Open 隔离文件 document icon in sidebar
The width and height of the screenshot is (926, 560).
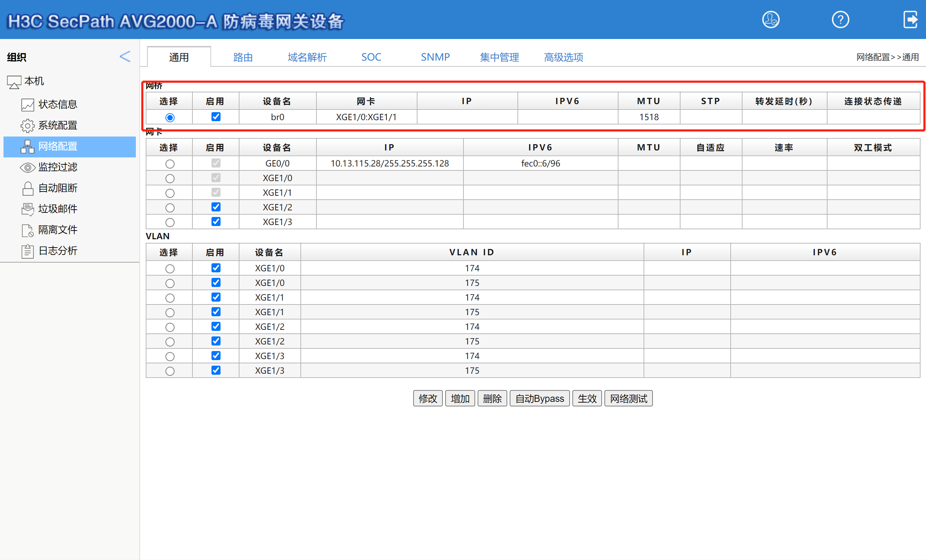coord(28,230)
